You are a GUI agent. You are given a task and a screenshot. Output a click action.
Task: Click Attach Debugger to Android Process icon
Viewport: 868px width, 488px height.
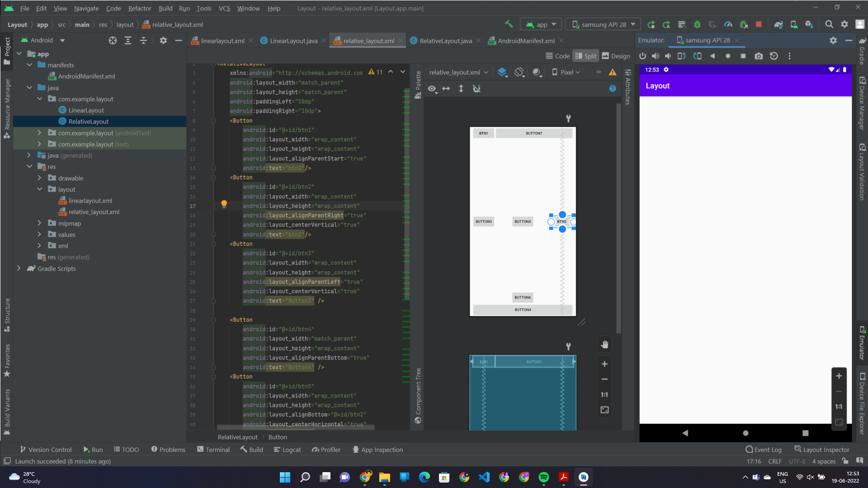743,24
